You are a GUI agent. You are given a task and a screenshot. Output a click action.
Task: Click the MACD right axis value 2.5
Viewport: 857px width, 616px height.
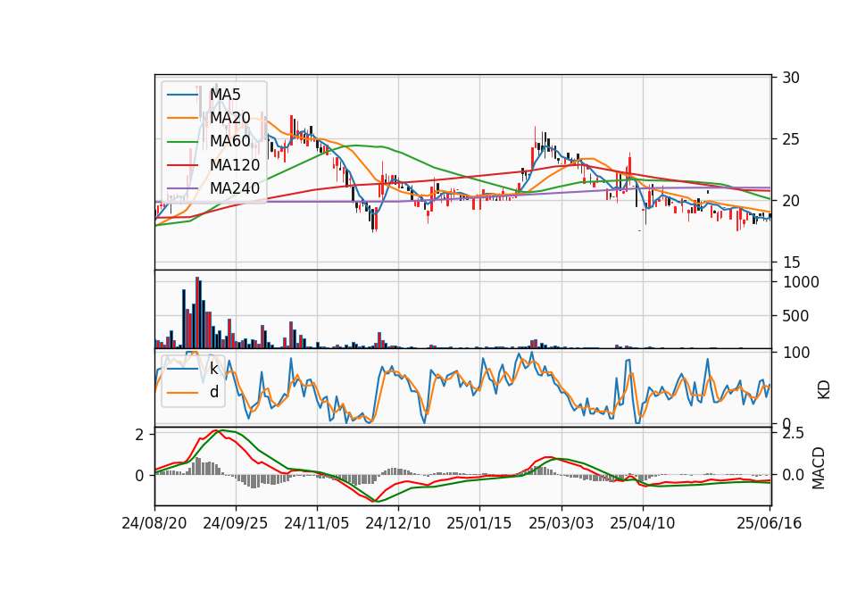tap(793, 434)
